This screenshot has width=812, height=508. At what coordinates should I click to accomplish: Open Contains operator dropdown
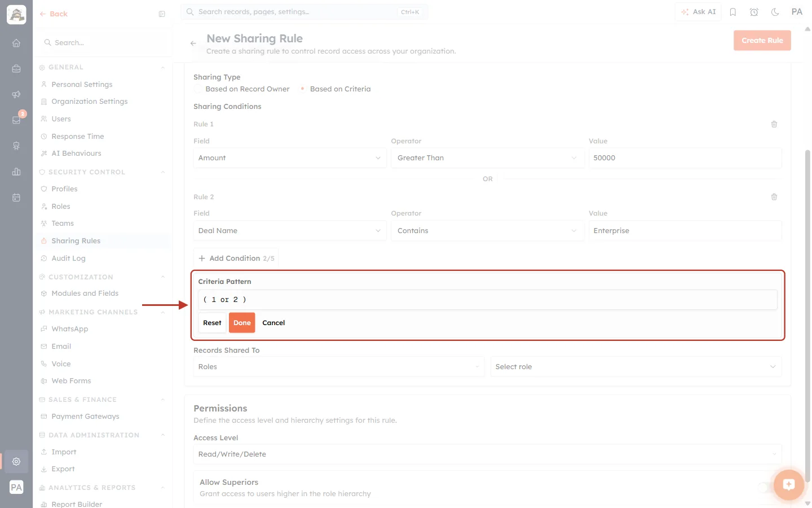pyautogui.click(x=488, y=231)
